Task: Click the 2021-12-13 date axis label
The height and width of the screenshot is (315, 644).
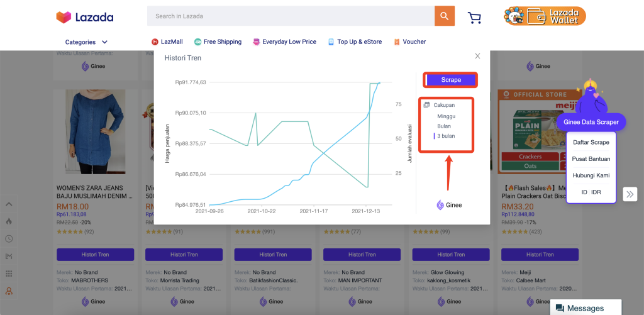Action: coord(367,211)
